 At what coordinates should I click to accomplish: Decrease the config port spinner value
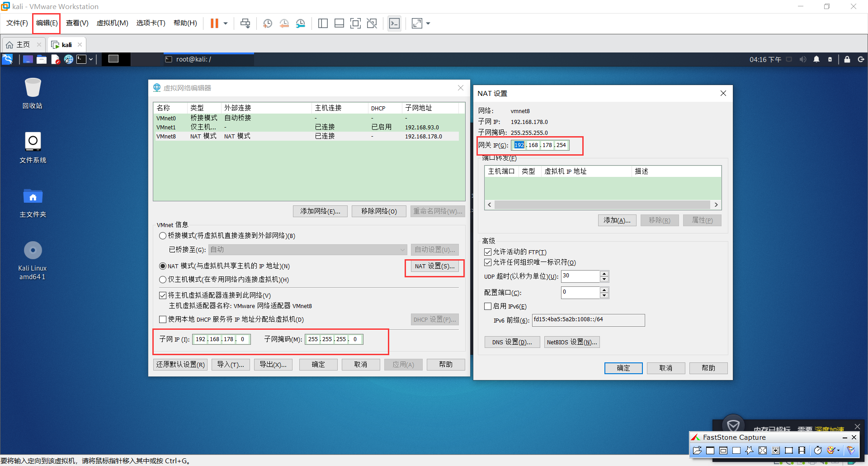coord(604,295)
